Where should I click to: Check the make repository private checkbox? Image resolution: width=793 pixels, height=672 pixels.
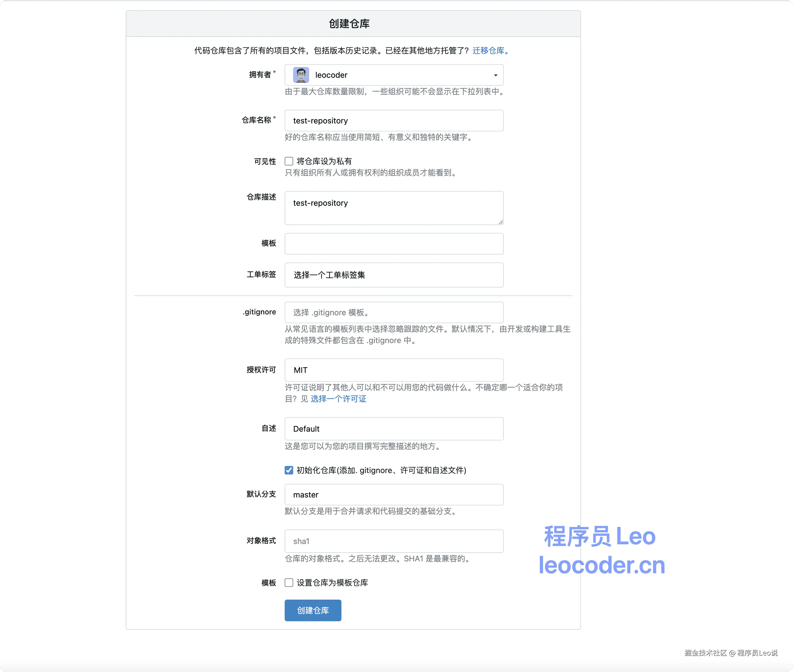(x=289, y=161)
